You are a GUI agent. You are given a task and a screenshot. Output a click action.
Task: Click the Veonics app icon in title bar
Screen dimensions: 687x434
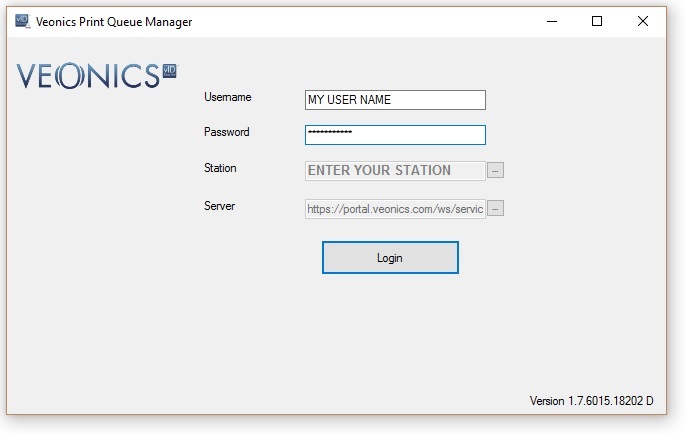pyautogui.click(x=22, y=21)
